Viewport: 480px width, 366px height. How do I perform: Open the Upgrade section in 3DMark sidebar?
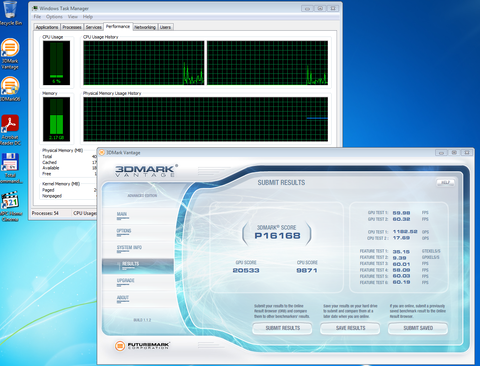coord(125,281)
